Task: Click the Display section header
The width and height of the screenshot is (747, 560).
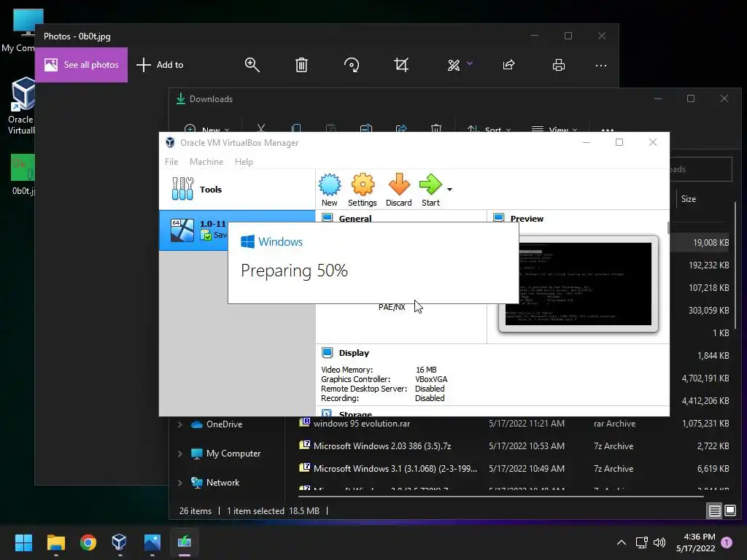Action: click(354, 353)
